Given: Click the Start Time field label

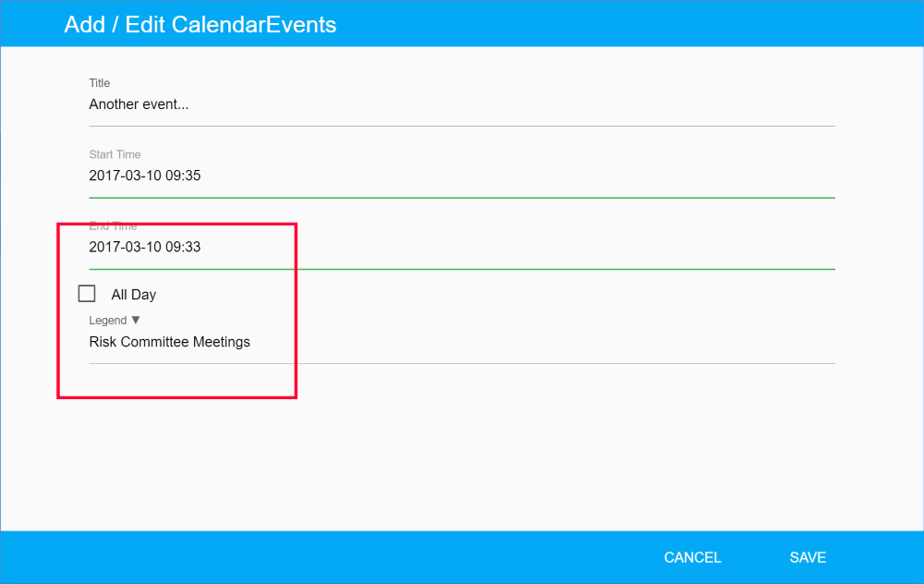Looking at the screenshot, I should [115, 154].
